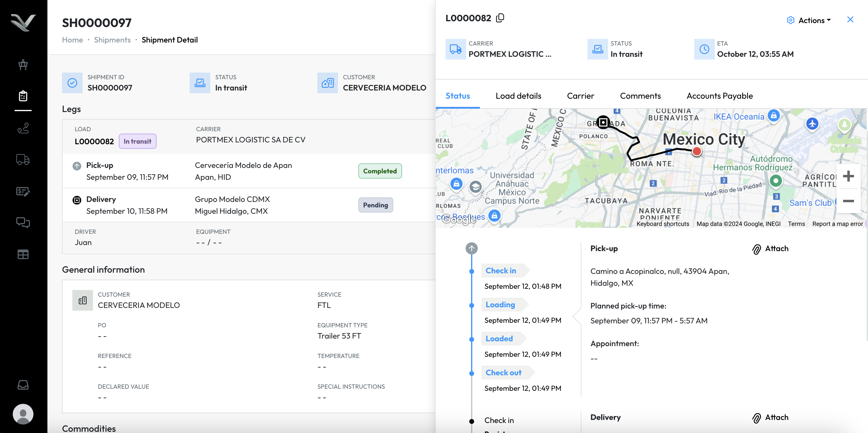Click the Home breadcrumb link
This screenshot has height=433, width=868.
point(72,40)
